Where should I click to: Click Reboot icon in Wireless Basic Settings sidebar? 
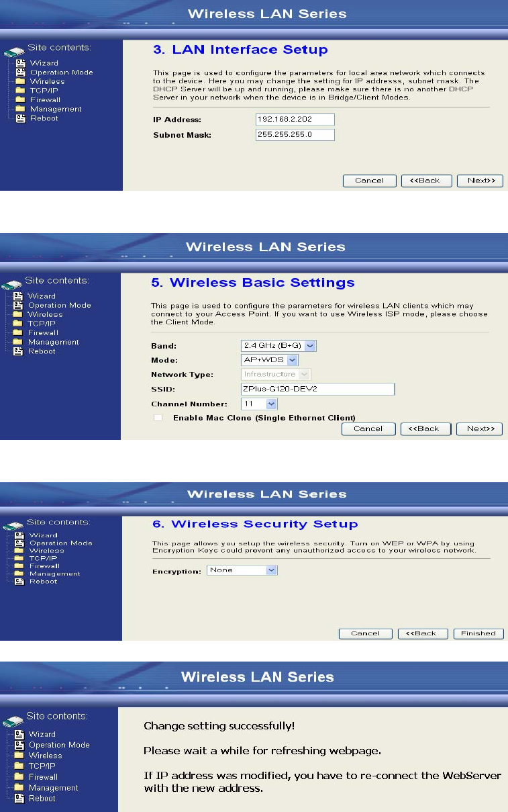tap(18, 351)
